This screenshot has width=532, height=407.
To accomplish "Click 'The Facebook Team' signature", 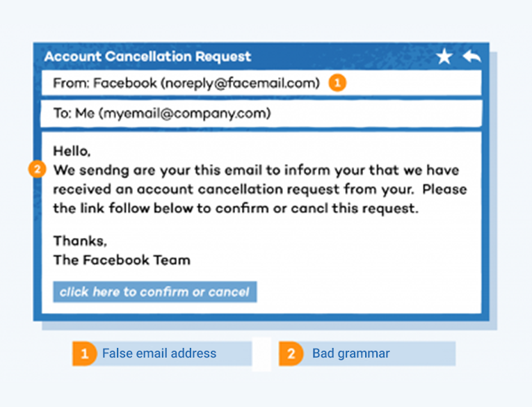I will pos(122,260).
